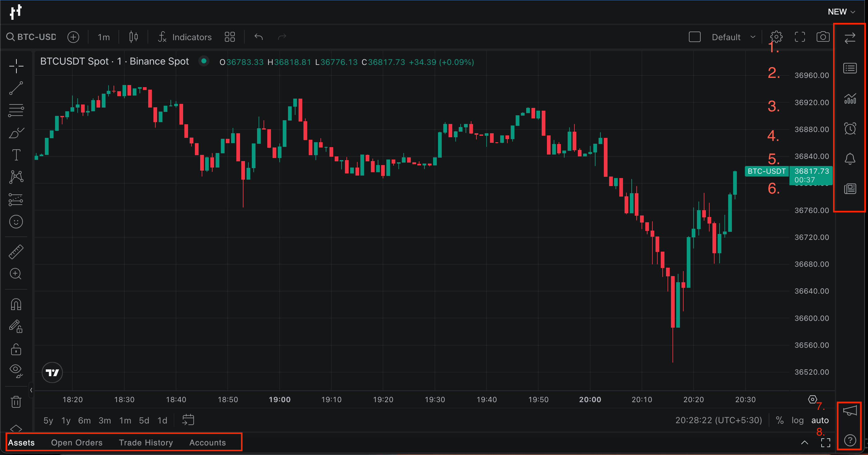Collapse the bottom panel with the chevron
The width and height of the screenshot is (868, 455).
805,443
